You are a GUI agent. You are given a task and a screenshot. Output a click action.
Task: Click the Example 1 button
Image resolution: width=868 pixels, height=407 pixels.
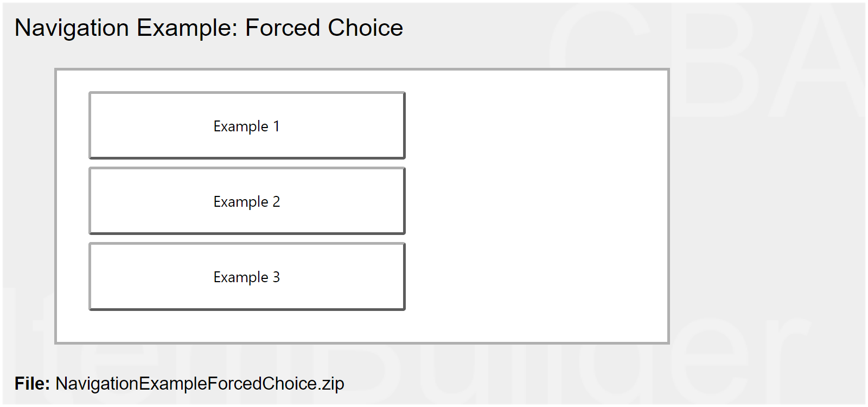coord(247,126)
